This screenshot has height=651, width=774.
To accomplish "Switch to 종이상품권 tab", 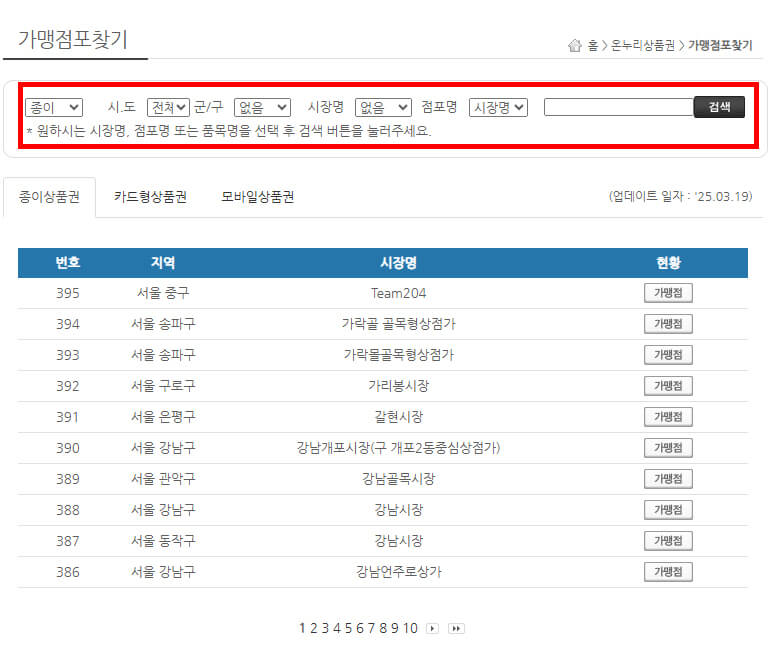I will [49, 197].
